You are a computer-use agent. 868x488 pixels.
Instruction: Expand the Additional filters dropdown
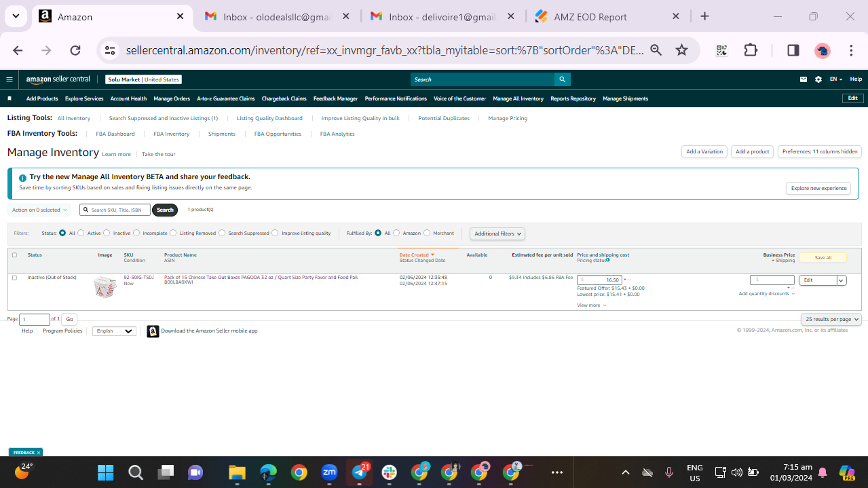(497, 233)
